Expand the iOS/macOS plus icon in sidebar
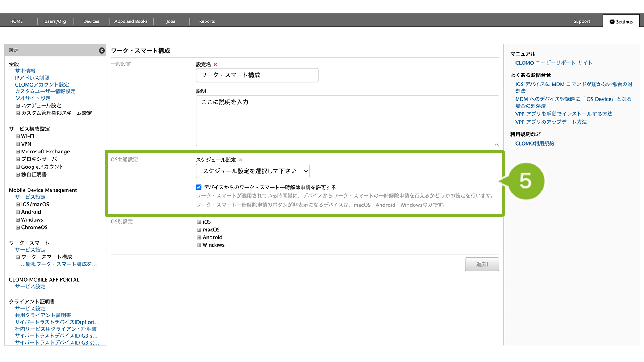Screen dimensions: 644x362 coord(18,205)
